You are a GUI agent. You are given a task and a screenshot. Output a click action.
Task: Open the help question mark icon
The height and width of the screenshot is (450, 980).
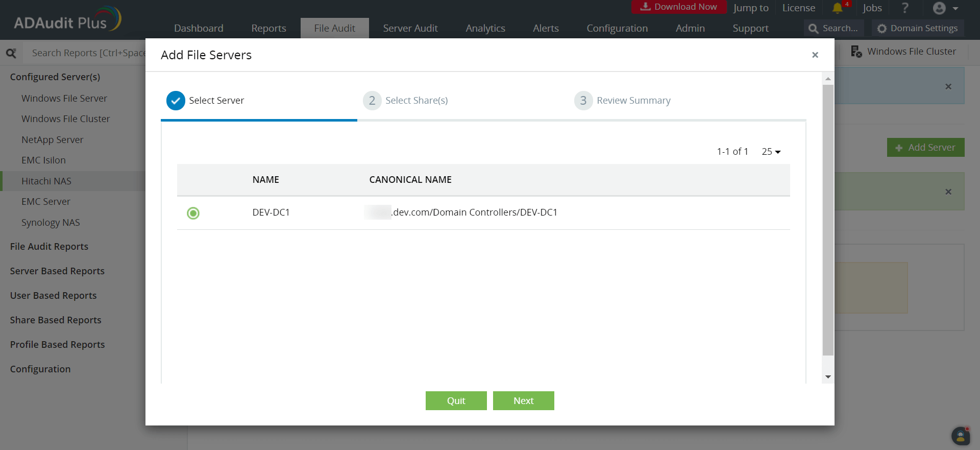point(905,8)
